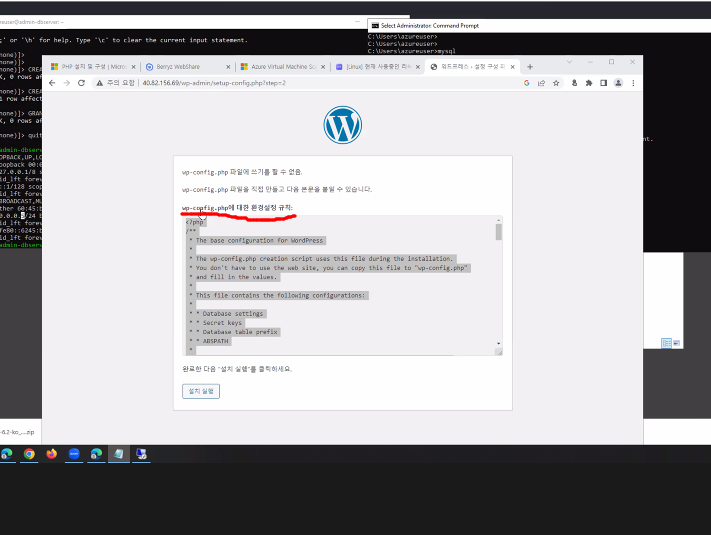Click the Google icon in address bar
The width and height of the screenshot is (711, 535).
[x=526, y=83]
